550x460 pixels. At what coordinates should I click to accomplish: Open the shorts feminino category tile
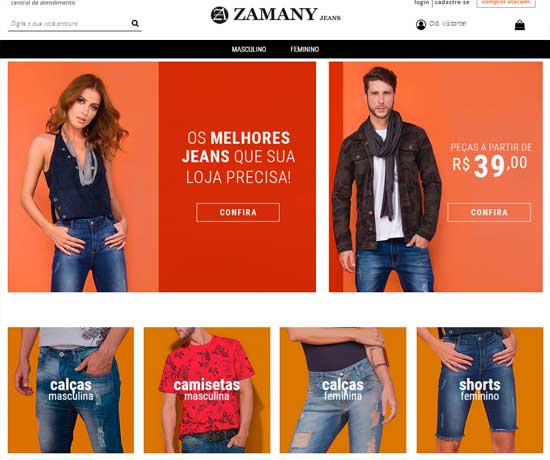(480, 390)
